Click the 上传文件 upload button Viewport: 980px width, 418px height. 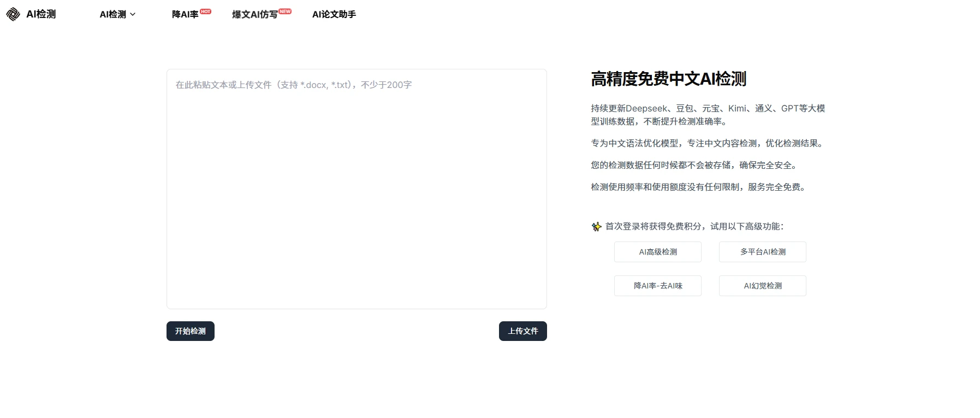[523, 331]
